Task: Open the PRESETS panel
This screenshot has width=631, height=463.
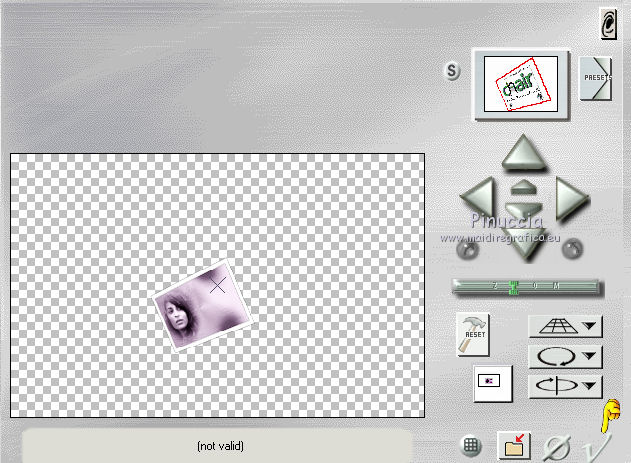Action: pyautogui.click(x=595, y=78)
